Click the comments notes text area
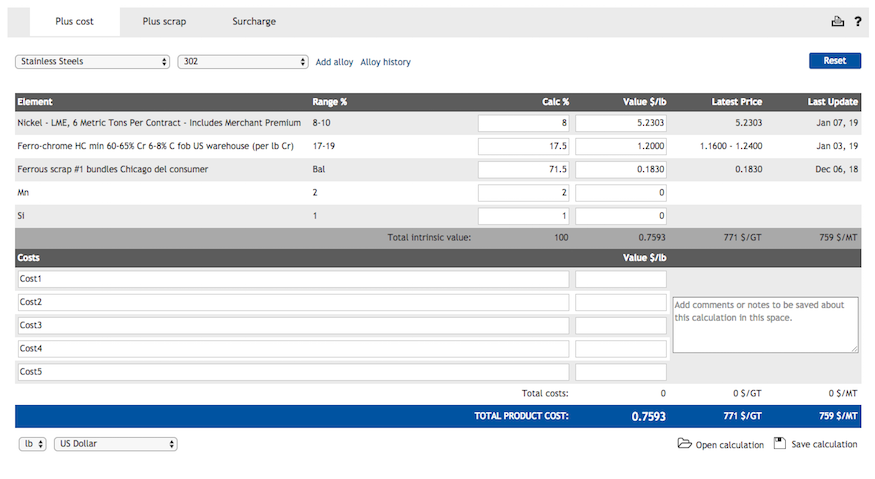The height and width of the screenshot is (479, 875). [765, 324]
